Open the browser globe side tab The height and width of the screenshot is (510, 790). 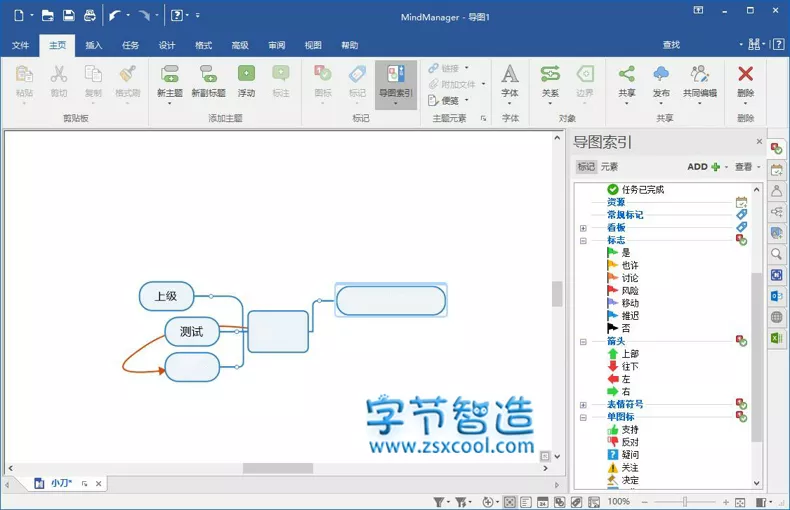(777, 317)
